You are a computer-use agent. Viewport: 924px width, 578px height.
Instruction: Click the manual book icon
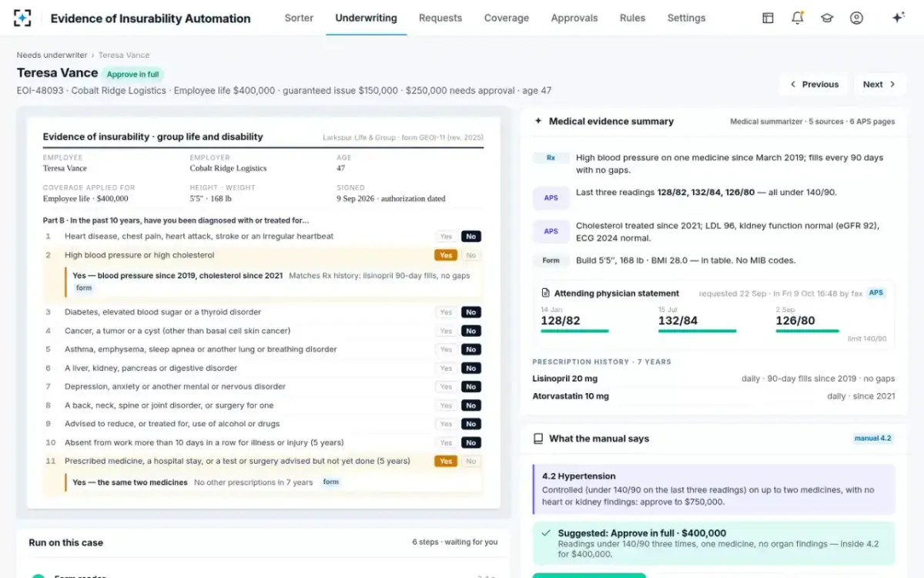pyautogui.click(x=538, y=439)
